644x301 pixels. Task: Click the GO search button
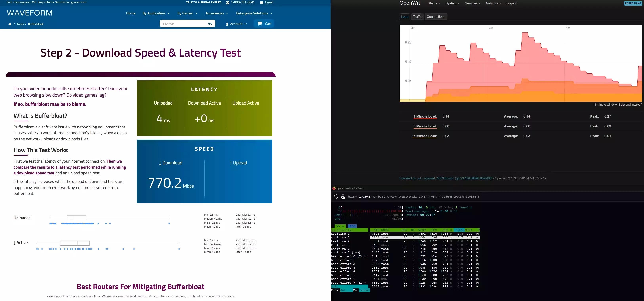[x=210, y=23]
